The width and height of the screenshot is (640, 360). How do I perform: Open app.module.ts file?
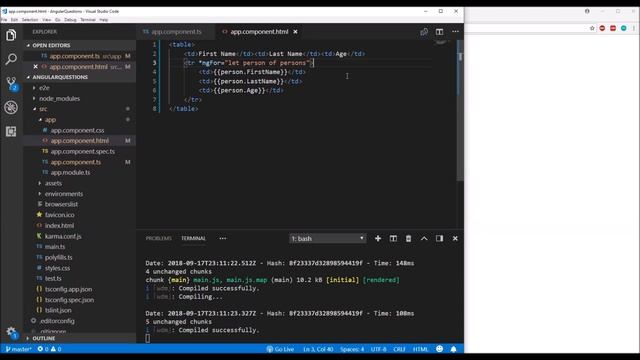pyautogui.click(x=70, y=173)
